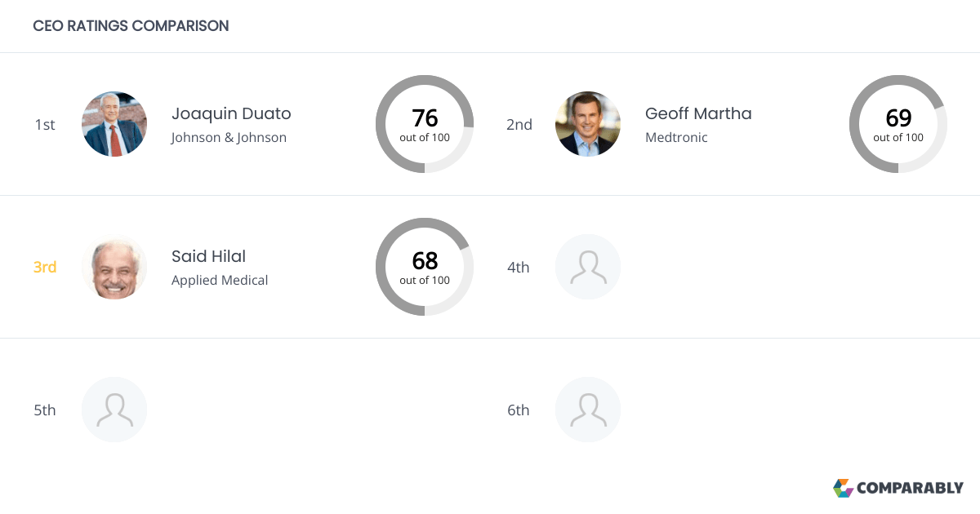
Task: Click Geoff Martha's profile photo
Action: pyautogui.click(x=588, y=124)
